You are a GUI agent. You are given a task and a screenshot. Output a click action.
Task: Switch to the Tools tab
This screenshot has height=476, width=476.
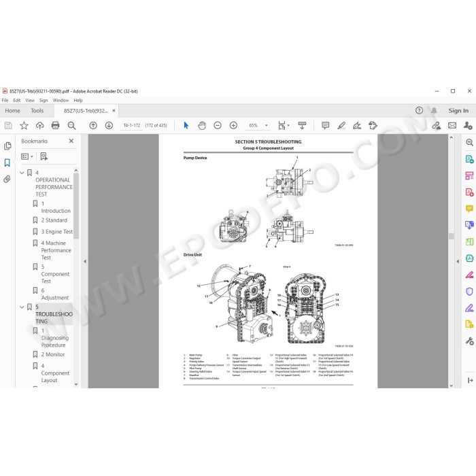pyautogui.click(x=37, y=110)
